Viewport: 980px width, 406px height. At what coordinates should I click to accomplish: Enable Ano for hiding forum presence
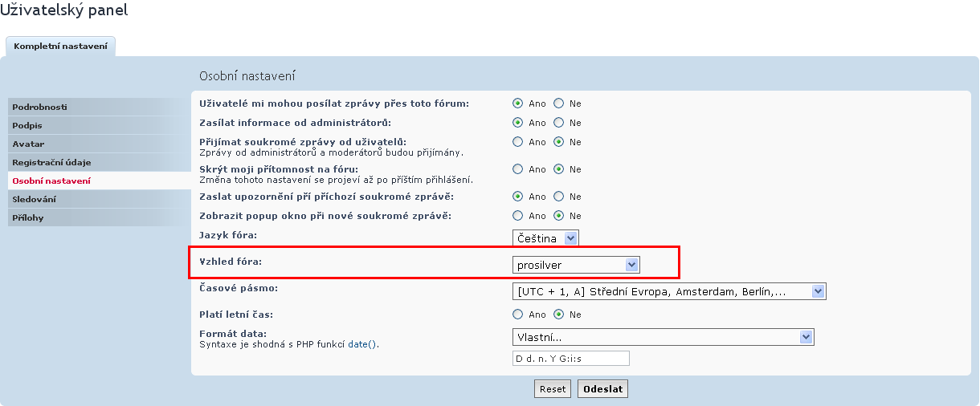(x=518, y=169)
